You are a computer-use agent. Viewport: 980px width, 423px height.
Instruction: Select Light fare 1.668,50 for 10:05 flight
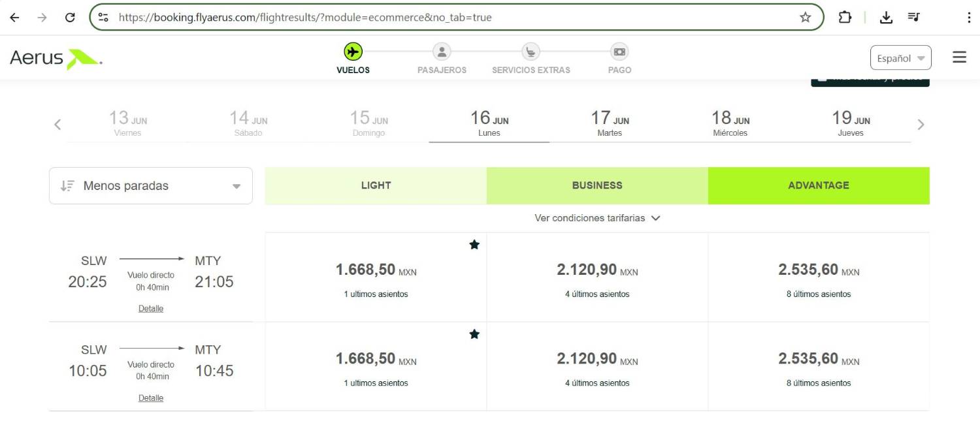[376, 367]
